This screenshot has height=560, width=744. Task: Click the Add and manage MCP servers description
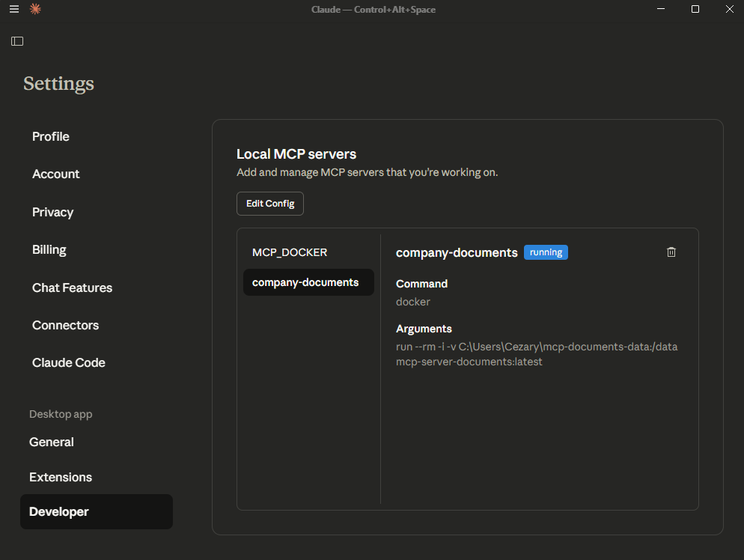(x=368, y=172)
